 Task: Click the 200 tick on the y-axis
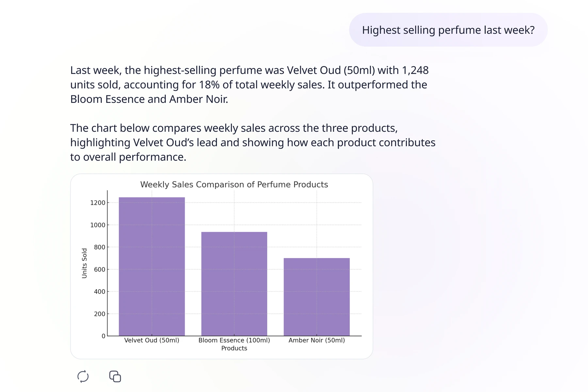coord(99,314)
